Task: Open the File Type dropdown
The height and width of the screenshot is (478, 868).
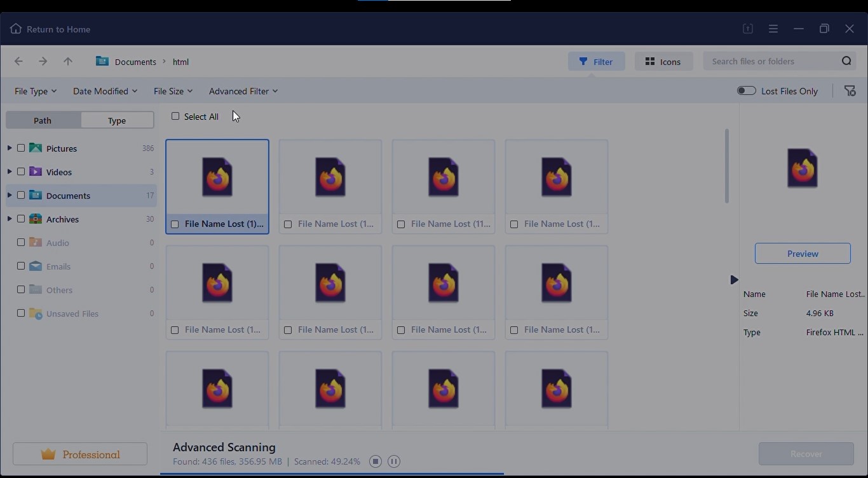Action: 36,91
